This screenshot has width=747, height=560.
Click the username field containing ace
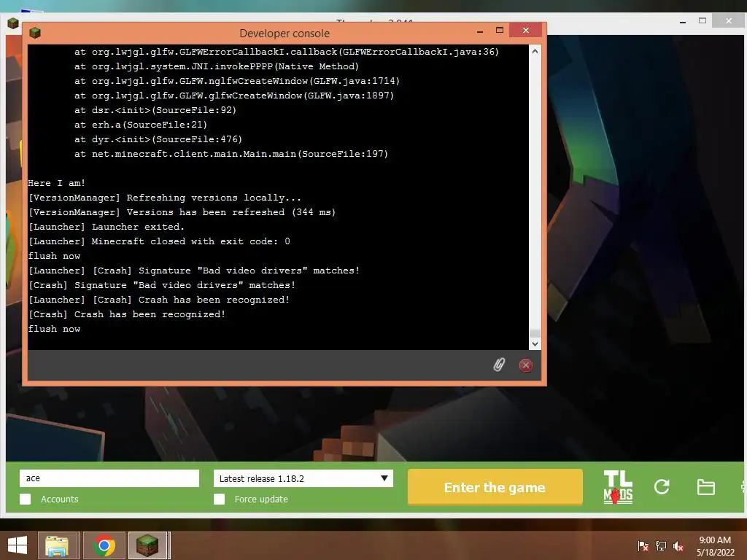pos(109,478)
